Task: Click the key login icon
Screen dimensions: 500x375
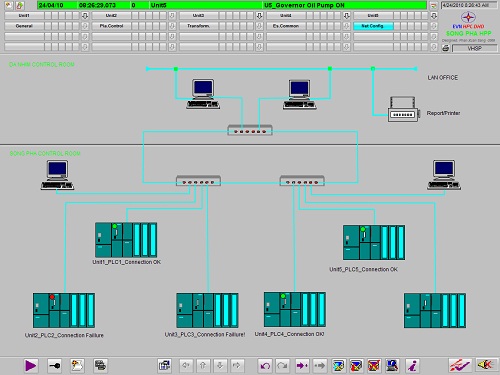Action: click(x=54, y=366)
